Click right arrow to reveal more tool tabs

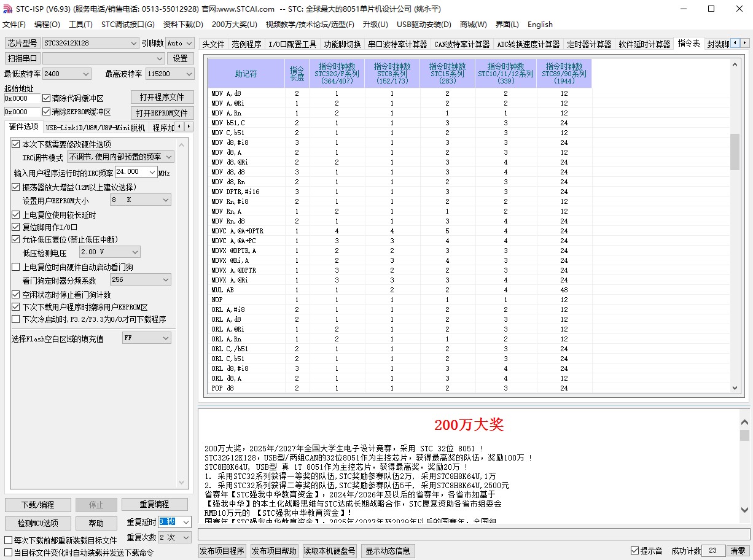[x=745, y=43]
